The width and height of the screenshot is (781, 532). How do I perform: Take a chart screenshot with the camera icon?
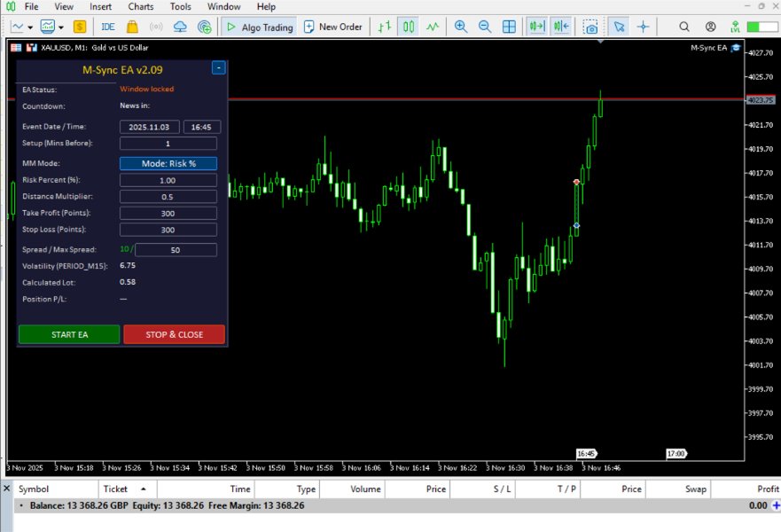(590, 27)
